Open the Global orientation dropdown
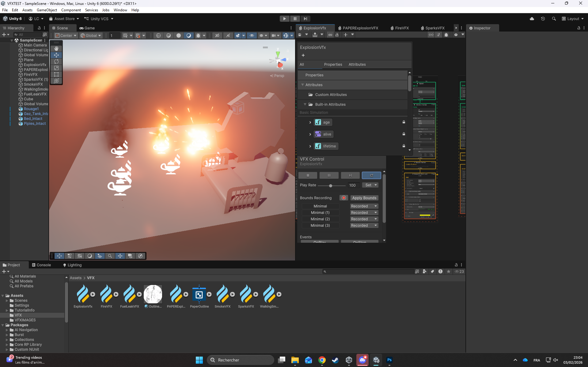 (x=91, y=36)
